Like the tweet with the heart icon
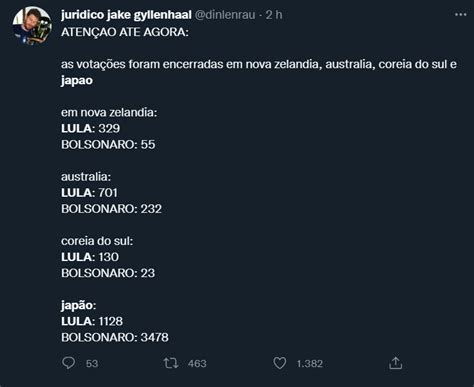This screenshot has height=387, width=474. (280, 363)
